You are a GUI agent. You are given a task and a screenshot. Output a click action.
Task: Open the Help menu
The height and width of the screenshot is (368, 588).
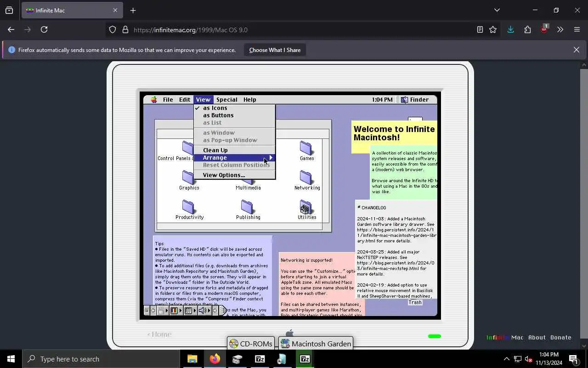pyautogui.click(x=250, y=99)
